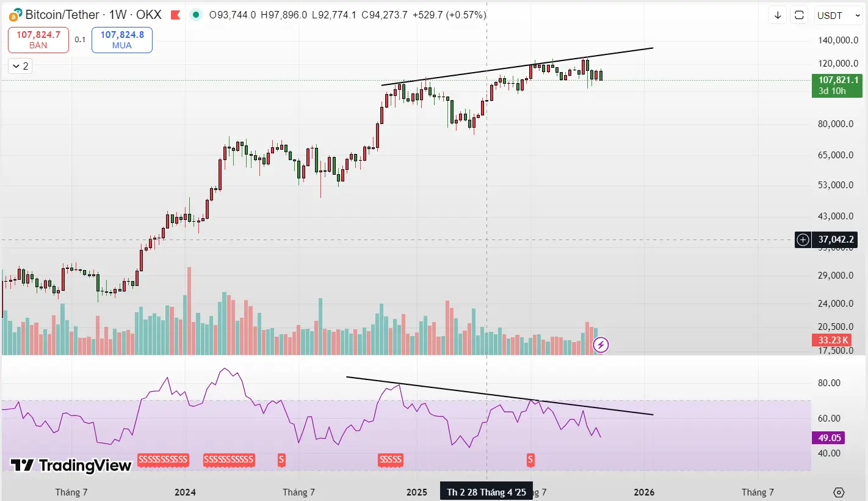Open the chart download icon
The image size is (868, 501).
[x=777, y=14]
